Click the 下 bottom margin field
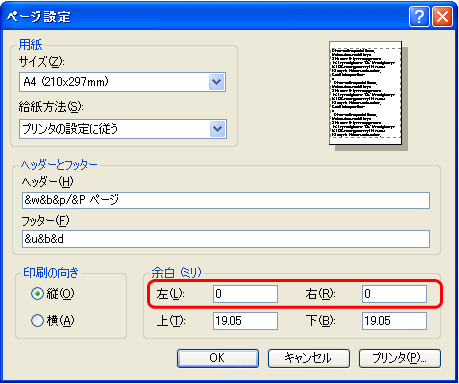 click(x=394, y=321)
